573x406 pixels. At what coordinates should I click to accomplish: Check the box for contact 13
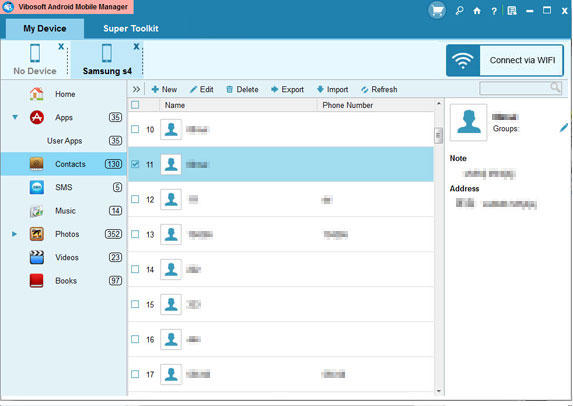[x=135, y=234]
